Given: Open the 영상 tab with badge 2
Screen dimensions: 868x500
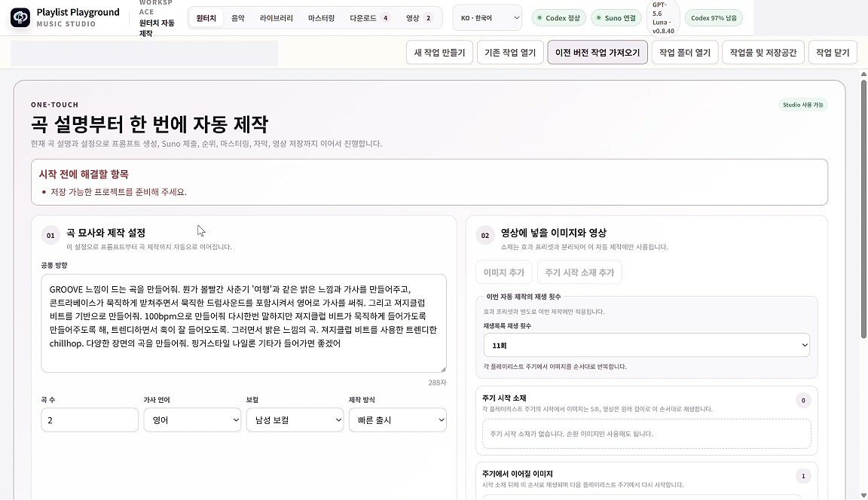Looking at the screenshot, I should 418,18.
